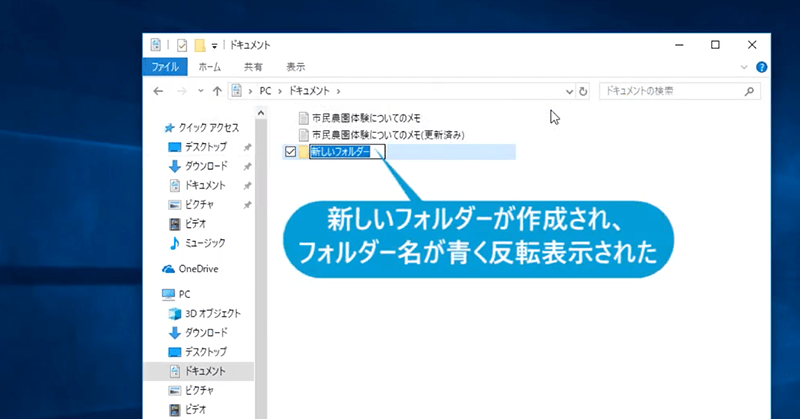The image size is (800, 419).
Task: Open the address bar history dropdown
Action: point(569,91)
